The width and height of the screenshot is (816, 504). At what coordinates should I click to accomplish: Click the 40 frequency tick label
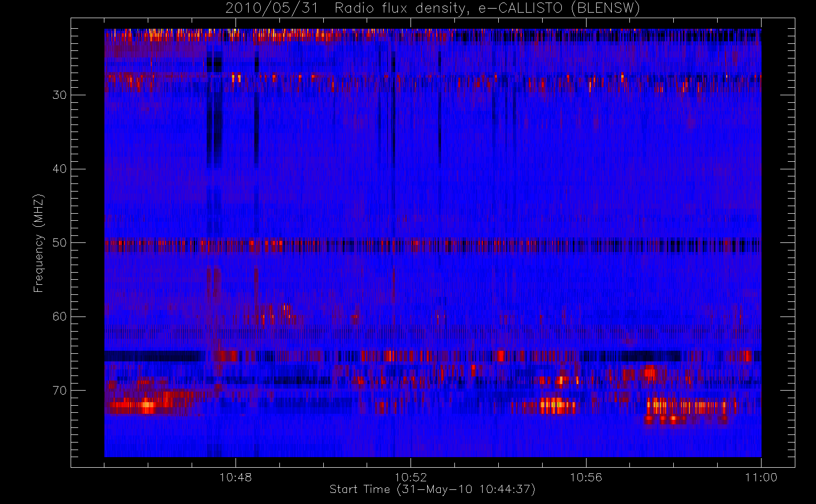point(60,169)
